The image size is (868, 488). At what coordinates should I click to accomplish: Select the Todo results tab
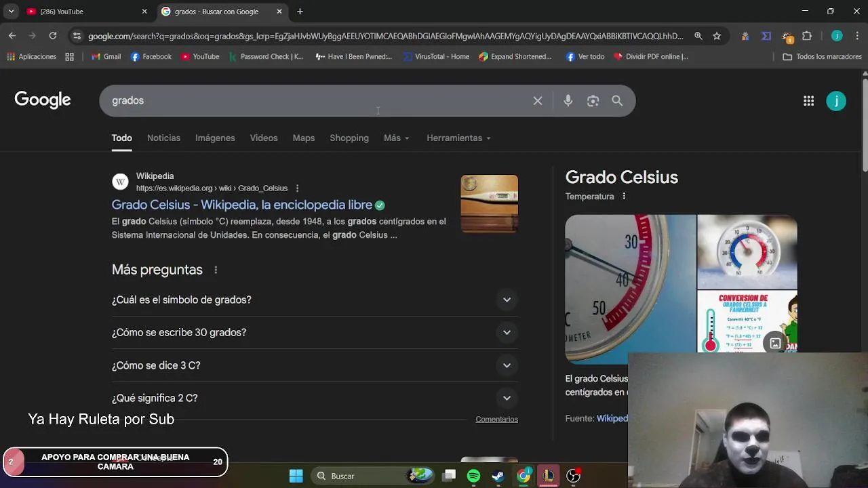pyautogui.click(x=121, y=138)
